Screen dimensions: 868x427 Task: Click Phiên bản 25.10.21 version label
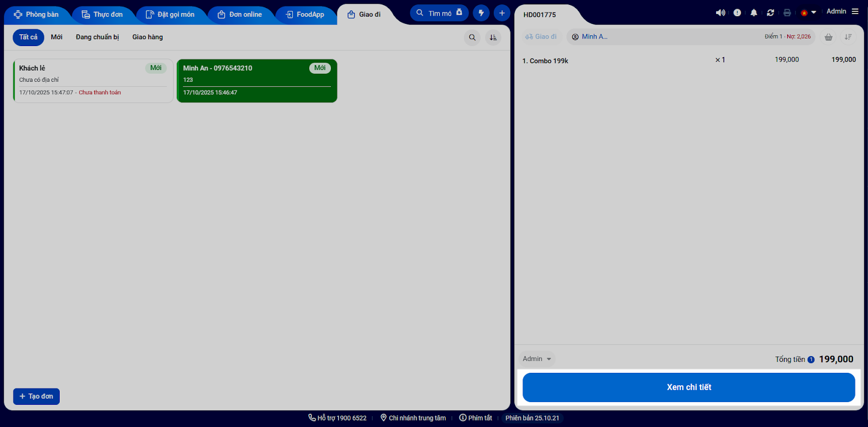[x=532, y=418]
